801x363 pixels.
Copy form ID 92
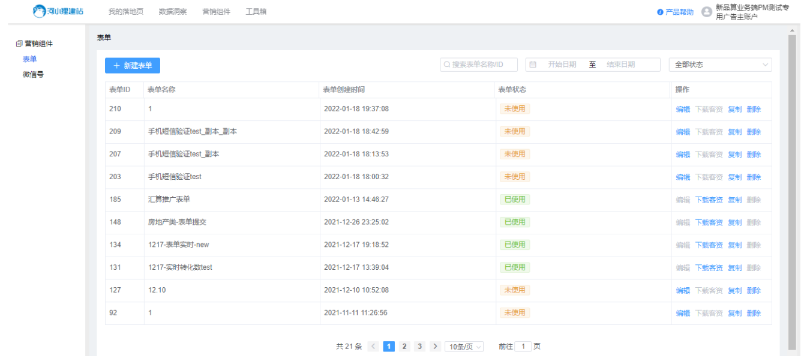[x=735, y=313]
